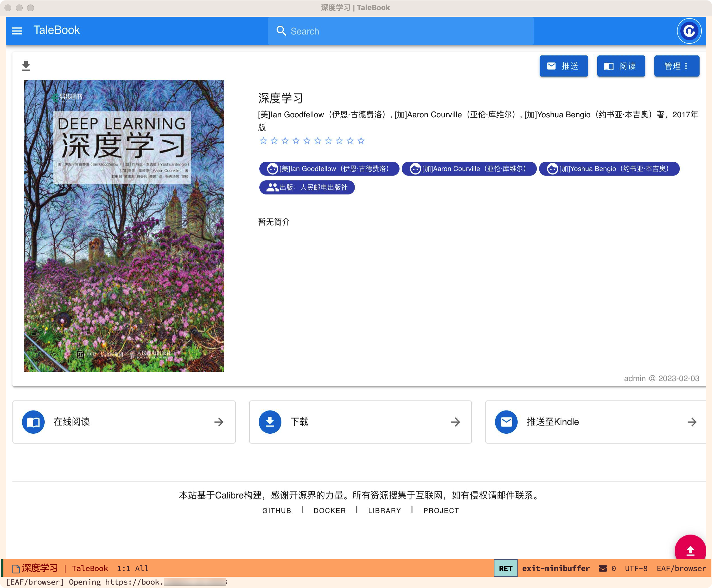
Task: Open the Aaron Courville author tag
Action: tap(469, 169)
